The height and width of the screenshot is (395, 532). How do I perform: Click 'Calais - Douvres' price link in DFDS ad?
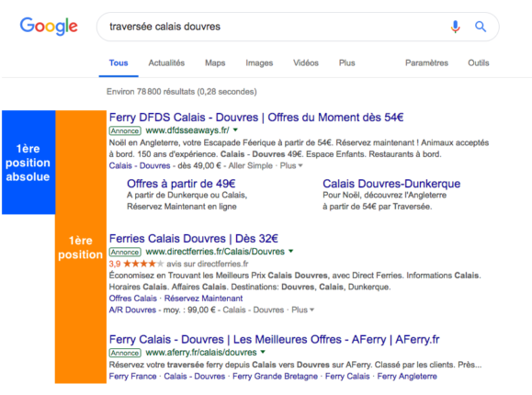click(140, 165)
